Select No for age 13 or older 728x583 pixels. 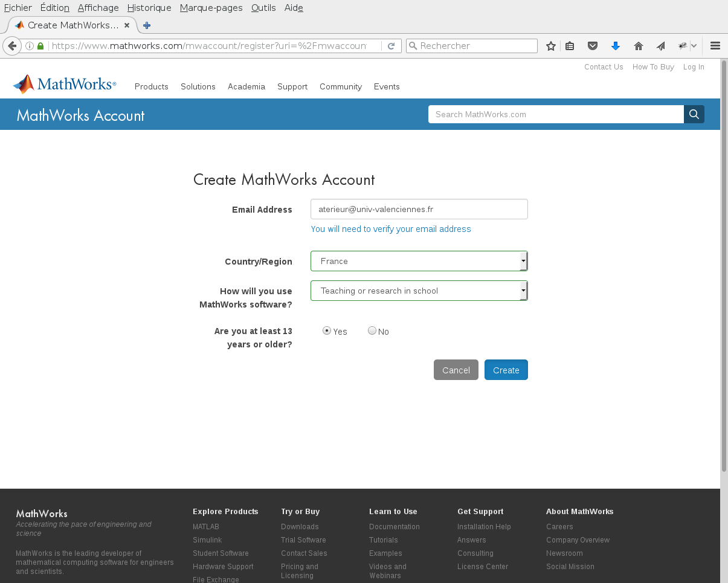click(372, 330)
